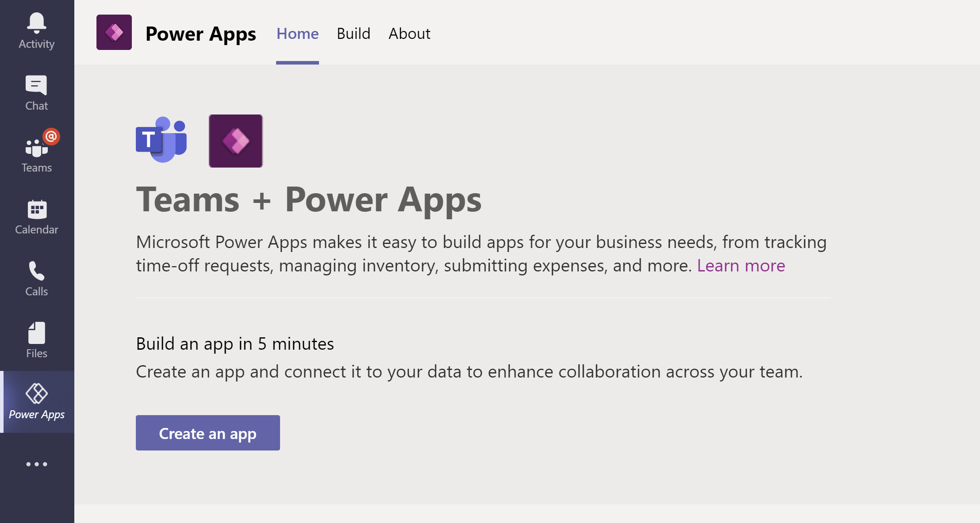The height and width of the screenshot is (523, 980).
Task: Click the Home tab in Power Apps
Action: [x=297, y=33]
